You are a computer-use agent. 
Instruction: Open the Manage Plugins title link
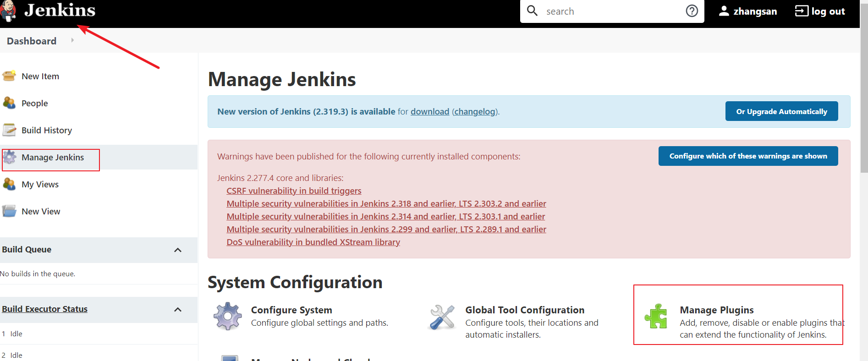click(717, 310)
